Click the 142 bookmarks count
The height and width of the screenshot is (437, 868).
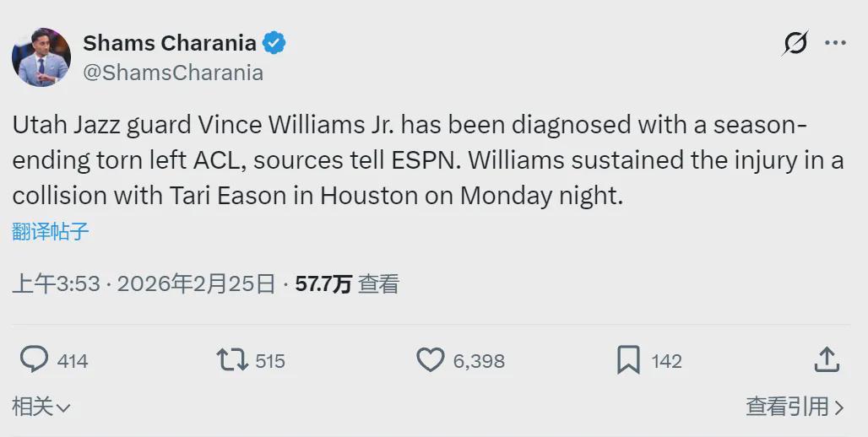coord(666,361)
